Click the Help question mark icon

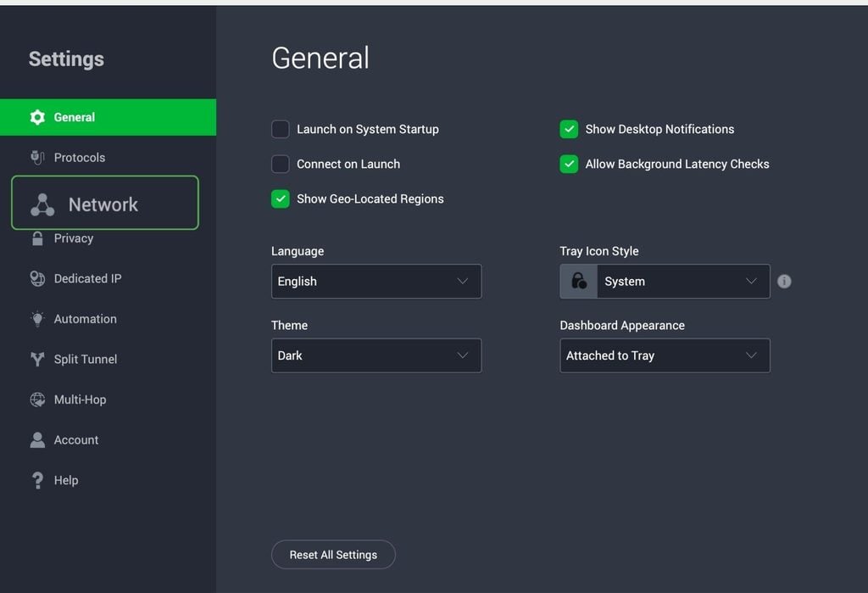tap(37, 480)
